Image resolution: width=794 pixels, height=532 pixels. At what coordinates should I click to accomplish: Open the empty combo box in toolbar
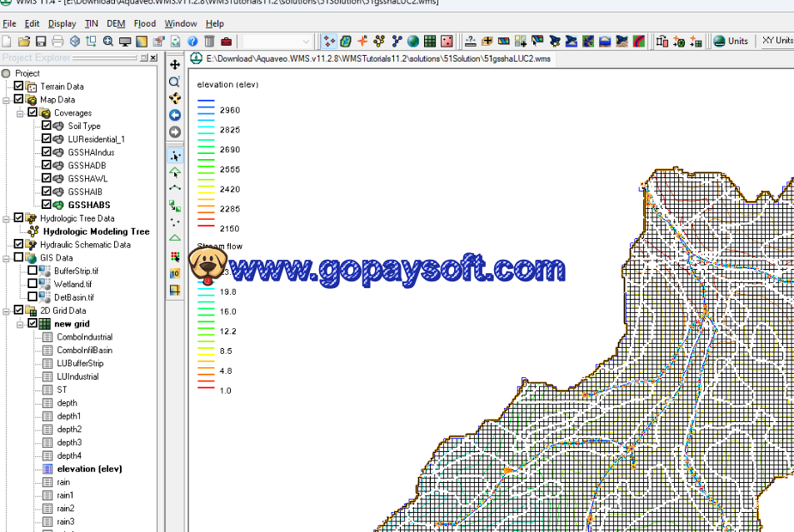tap(278, 41)
